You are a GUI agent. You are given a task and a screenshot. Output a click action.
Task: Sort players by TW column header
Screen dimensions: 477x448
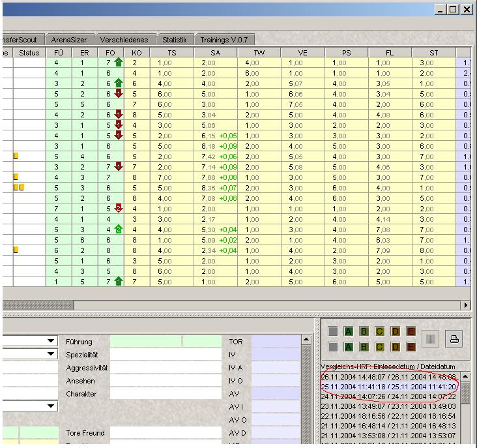pos(259,53)
